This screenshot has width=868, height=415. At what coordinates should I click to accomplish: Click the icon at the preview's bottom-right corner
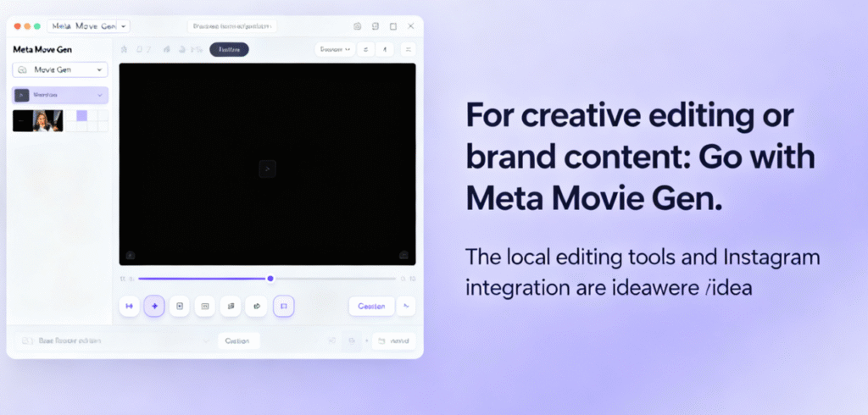(403, 254)
